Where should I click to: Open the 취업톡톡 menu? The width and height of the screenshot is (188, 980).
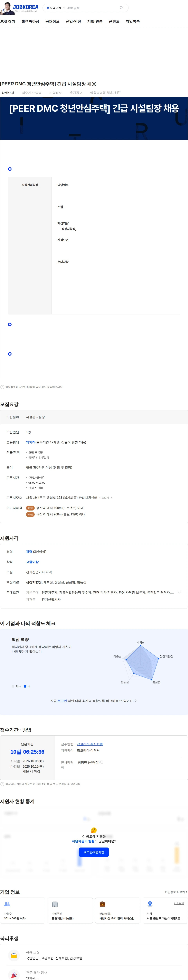click(x=133, y=22)
